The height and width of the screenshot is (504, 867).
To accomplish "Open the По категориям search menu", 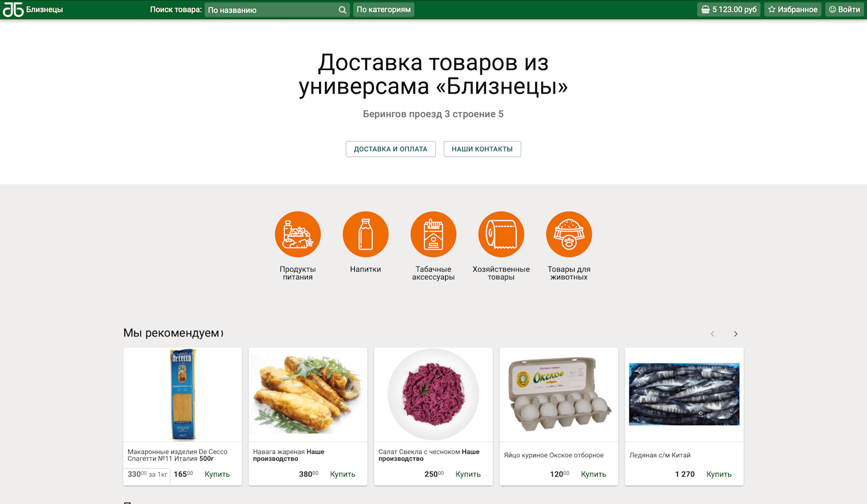I will coord(384,9).
